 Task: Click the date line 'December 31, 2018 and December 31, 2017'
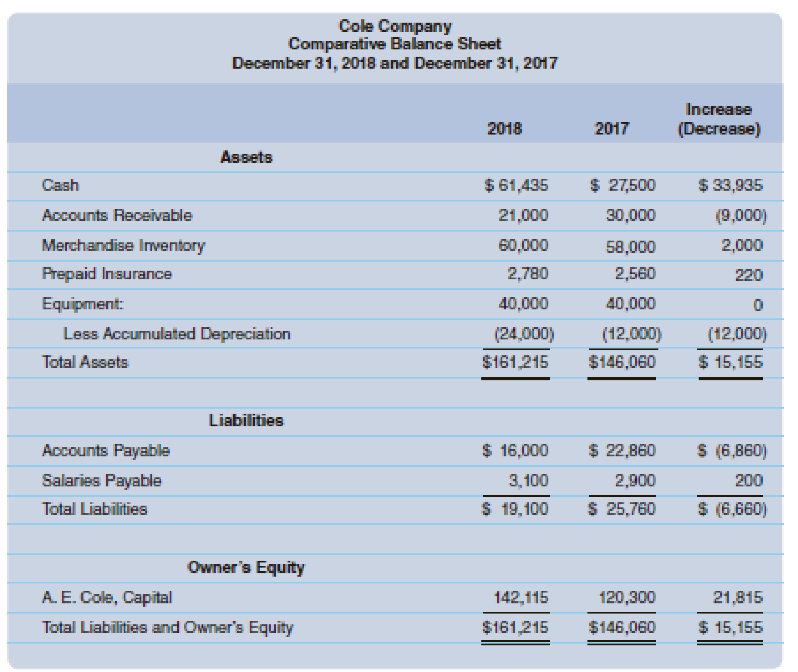pyautogui.click(x=394, y=62)
